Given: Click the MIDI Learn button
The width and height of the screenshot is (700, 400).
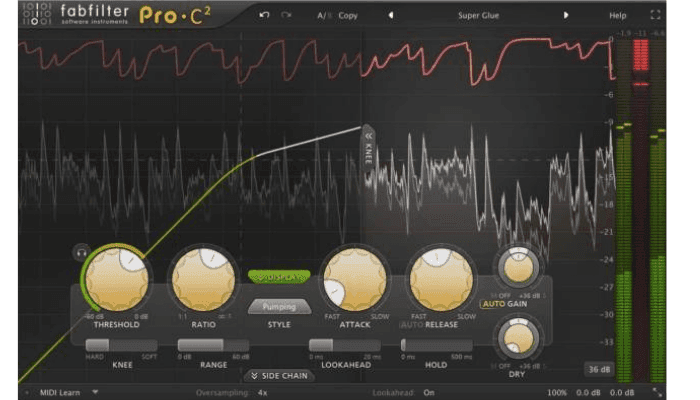Looking at the screenshot, I should (x=60, y=393).
